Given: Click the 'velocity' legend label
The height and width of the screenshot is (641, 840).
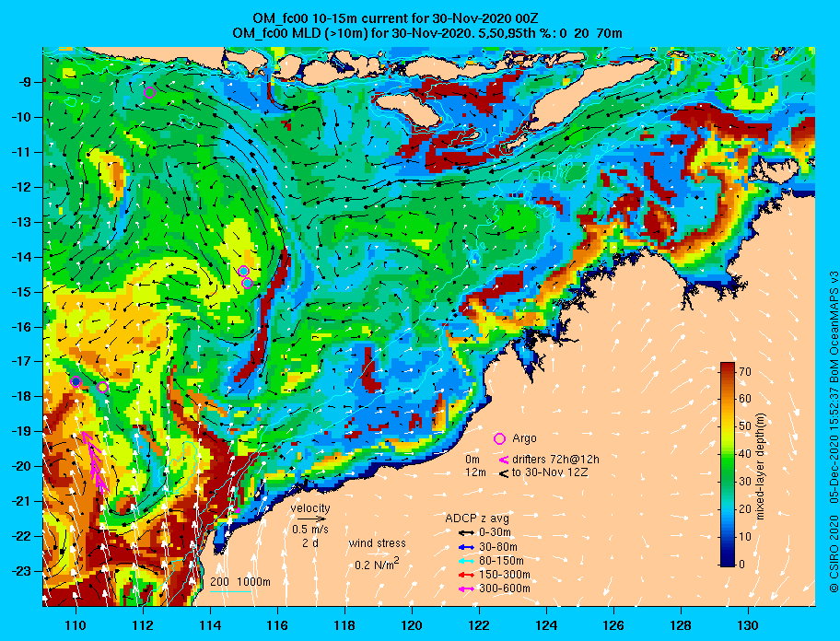Looking at the screenshot, I should pyautogui.click(x=310, y=507).
